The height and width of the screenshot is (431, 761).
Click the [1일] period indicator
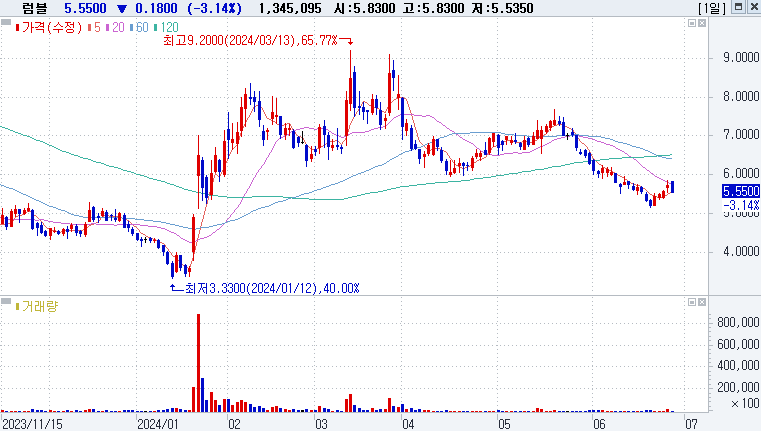point(711,8)
